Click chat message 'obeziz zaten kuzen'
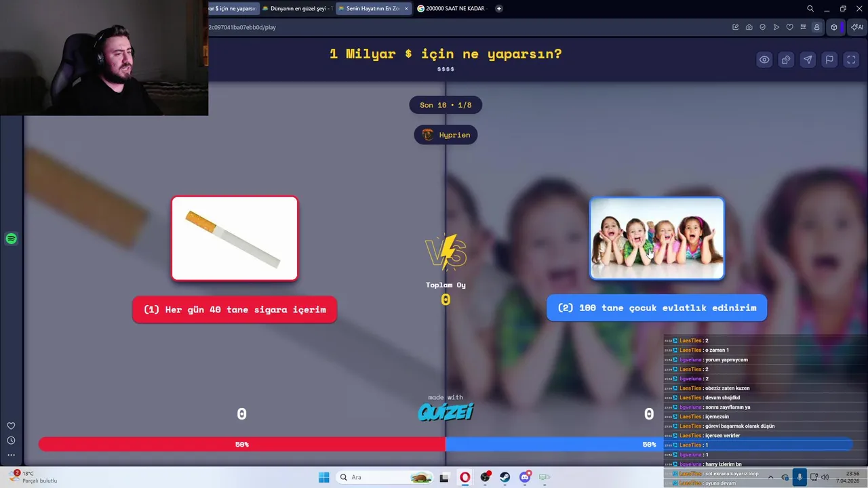Screen dimensions: 868x488 [727, 388]
